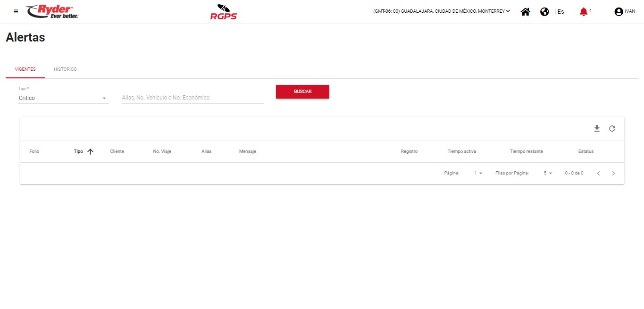Open the IVAN user profile icon
Viewport: 644px width, 309px height.
(619, 12)
